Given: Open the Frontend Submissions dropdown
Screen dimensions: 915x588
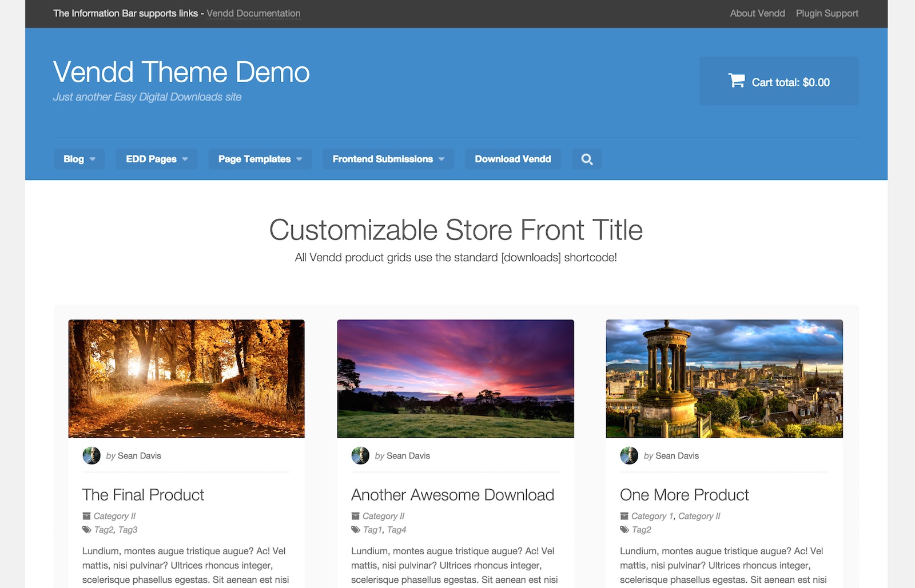Looking at the screenshot, I should (x=388, y=159).
